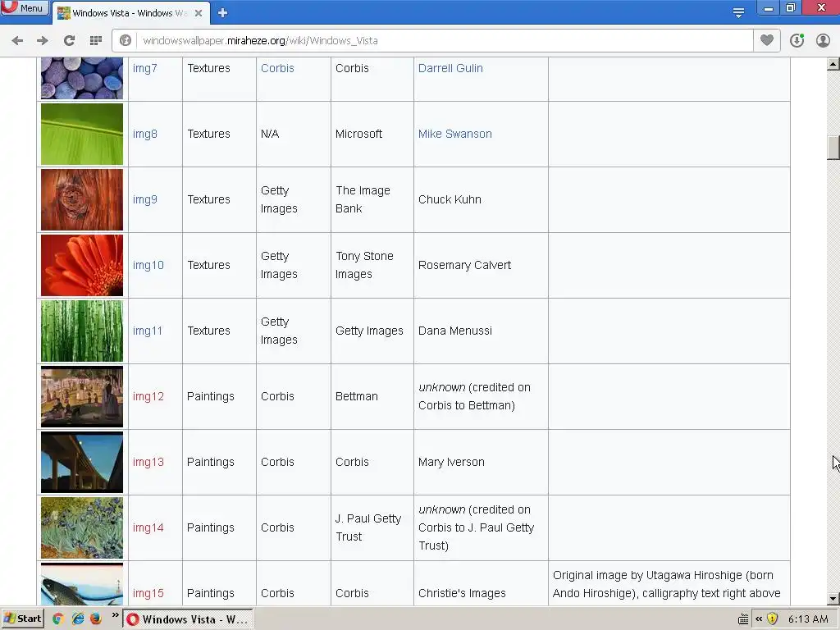
Task: Open the Mike Swanson photographer link
Action: [454, 134]
